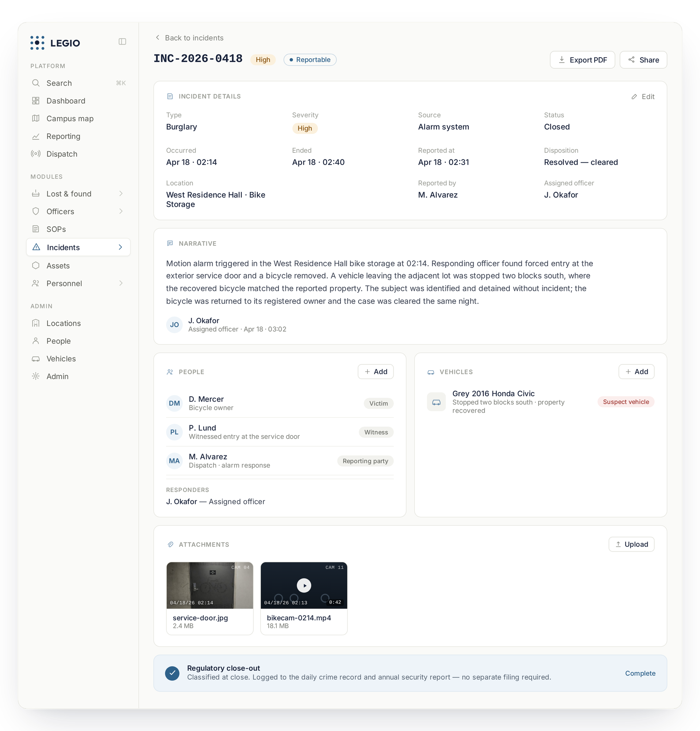The image size is (700, 731).
Task: Click the service-door.jpg file name
Action: (200, 618)
